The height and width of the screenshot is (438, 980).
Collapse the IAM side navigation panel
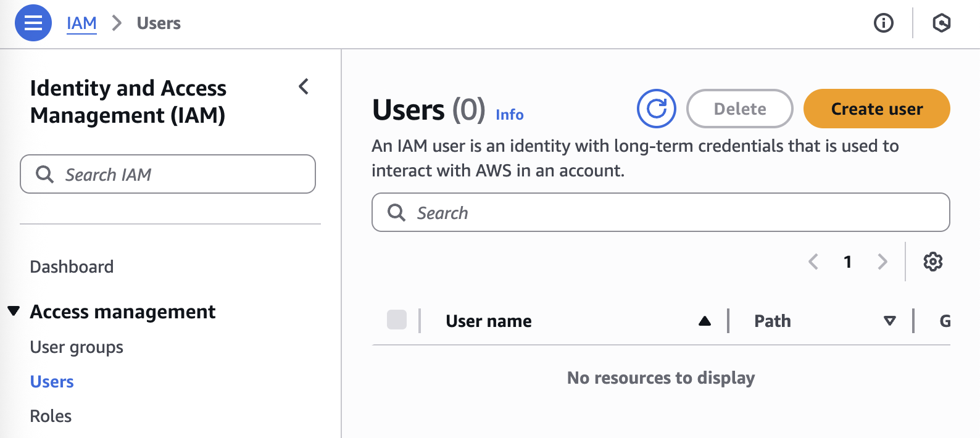click(304, 87)
